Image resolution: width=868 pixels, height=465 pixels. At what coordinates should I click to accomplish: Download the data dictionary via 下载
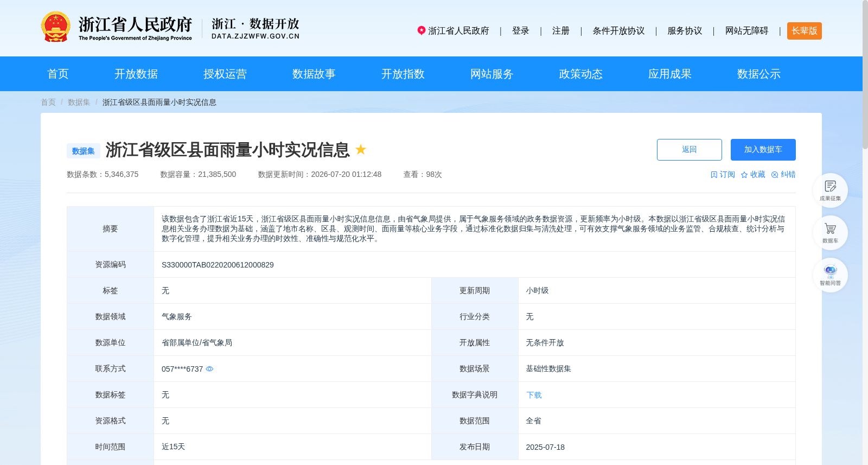(534, 395)
